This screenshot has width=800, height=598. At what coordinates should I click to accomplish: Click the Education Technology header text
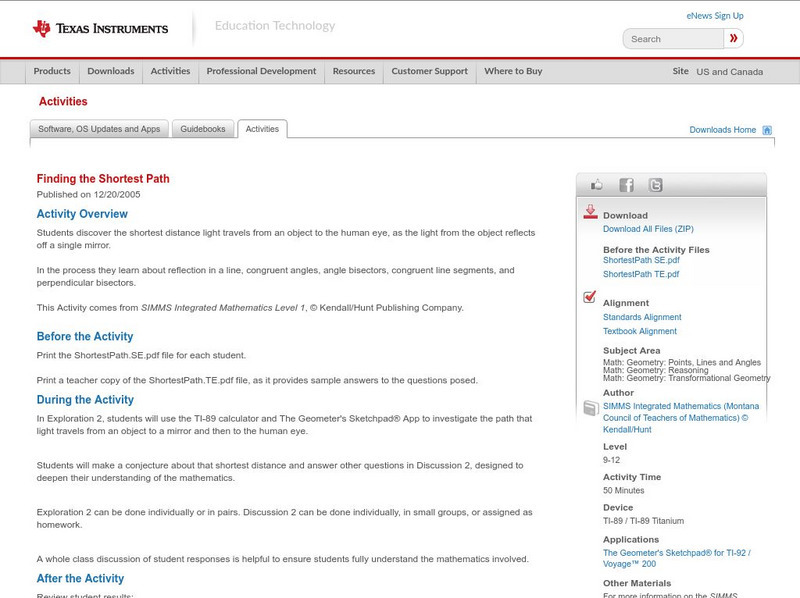coord(275,26)
